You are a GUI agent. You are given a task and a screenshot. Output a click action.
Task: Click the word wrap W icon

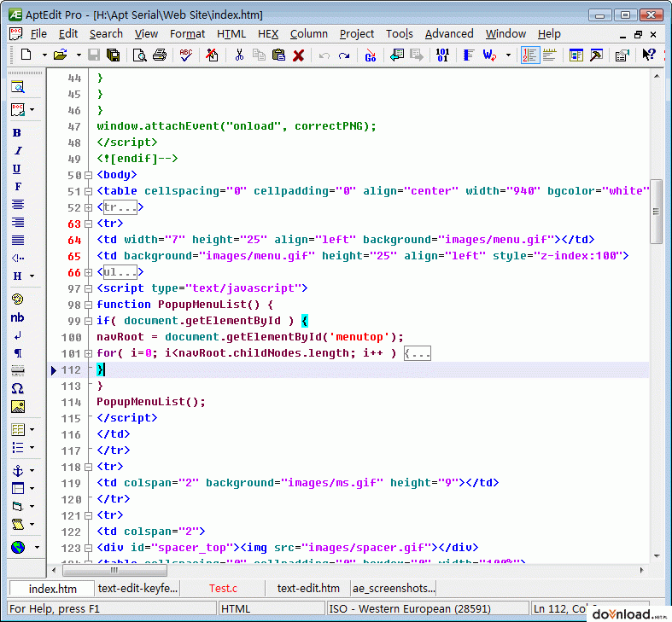pyautogui.click(x=489, y=55)
